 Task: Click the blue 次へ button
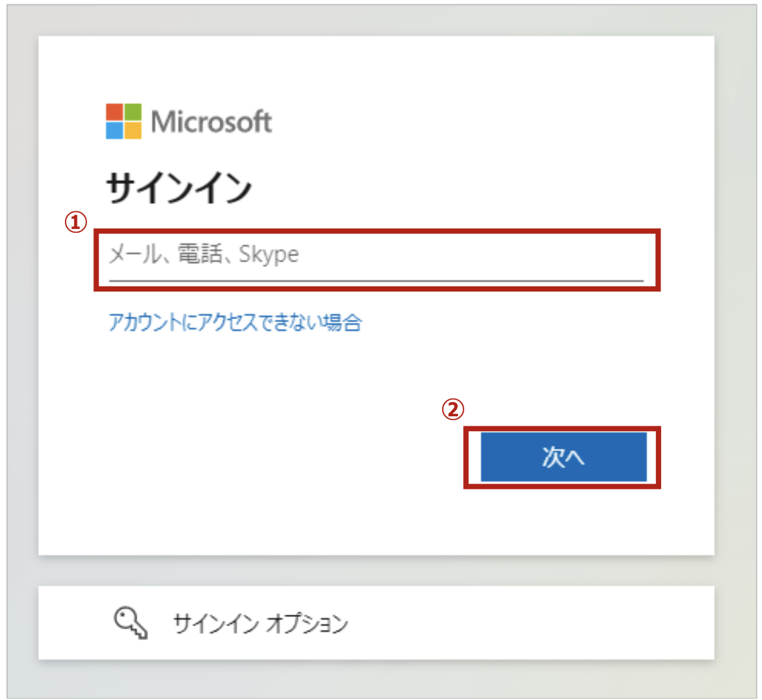563,457
